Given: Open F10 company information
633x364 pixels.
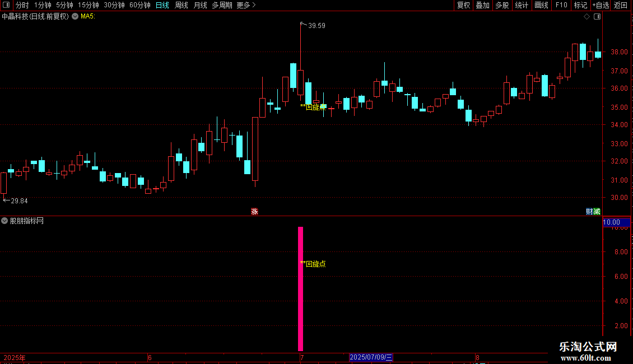Looking at the screenshot, I should pos(561,5).
